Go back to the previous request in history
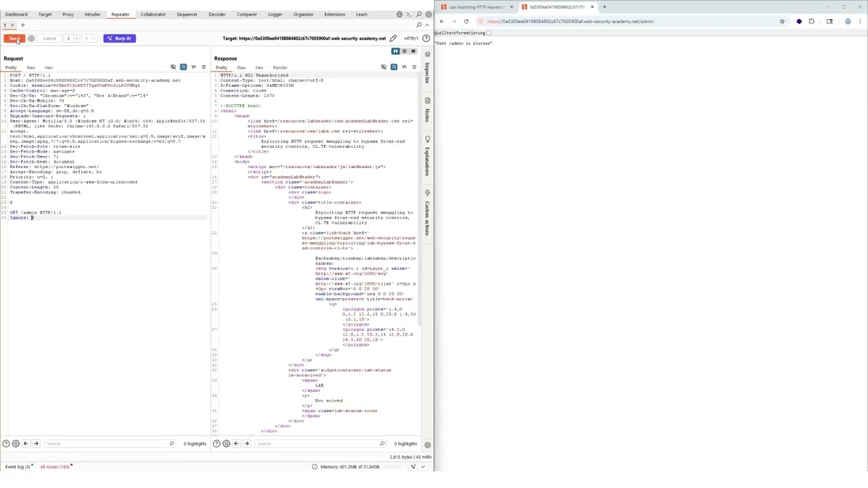Viewport: 868px width, 488px height. click(68, 39)
